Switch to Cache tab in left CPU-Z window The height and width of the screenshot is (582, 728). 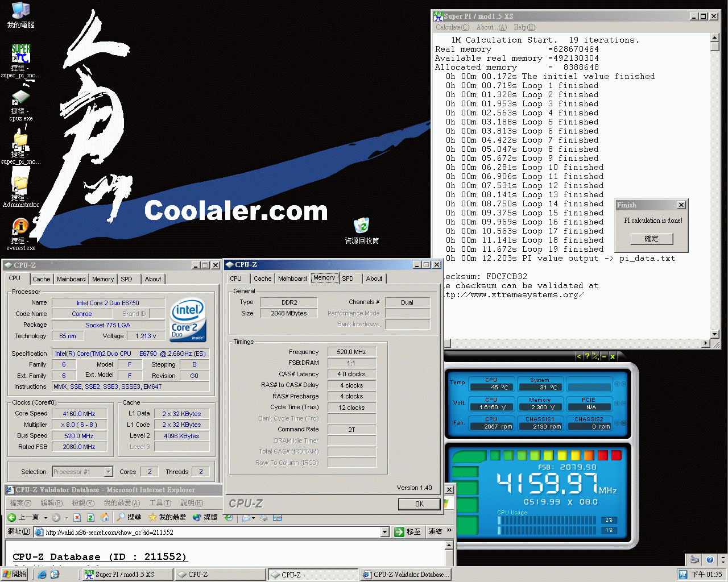pyautogui.click(x=41, y=279)
